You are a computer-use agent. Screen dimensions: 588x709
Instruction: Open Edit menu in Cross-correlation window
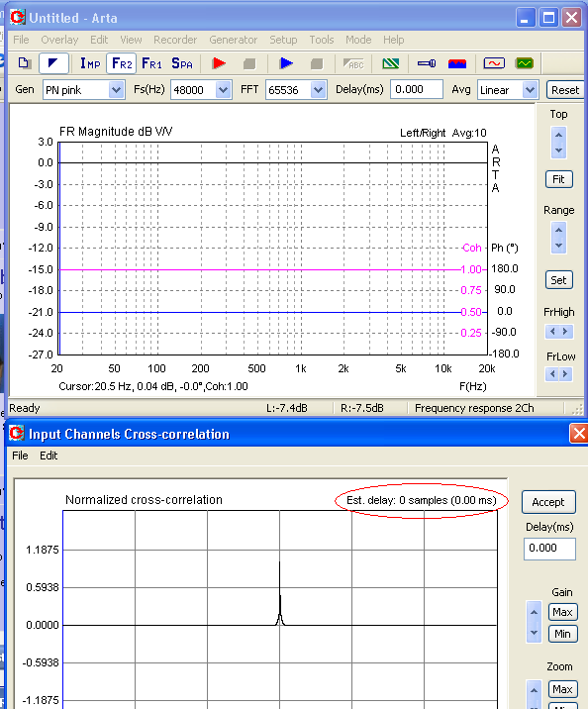click(x=49, y=456)
